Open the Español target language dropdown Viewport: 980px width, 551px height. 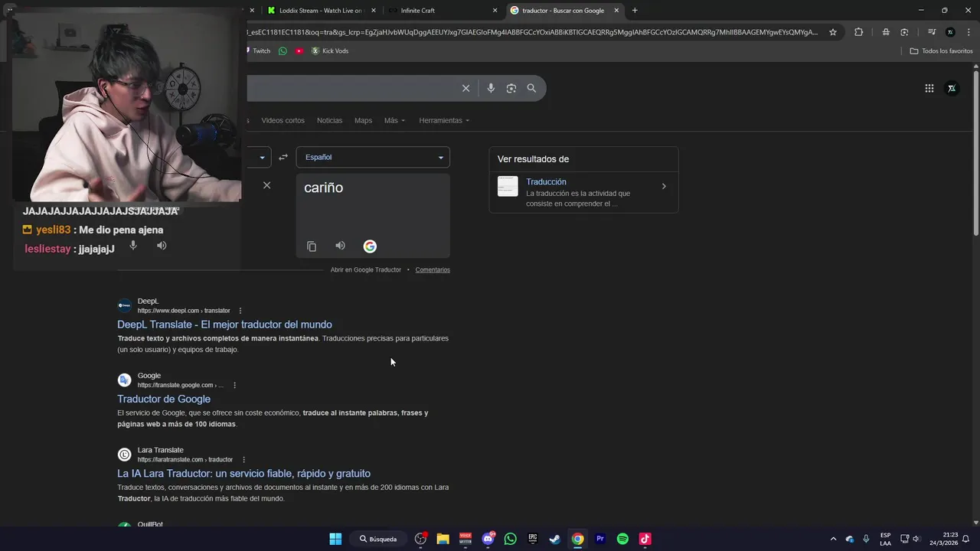pyautogui.click(x=373, y=157)
